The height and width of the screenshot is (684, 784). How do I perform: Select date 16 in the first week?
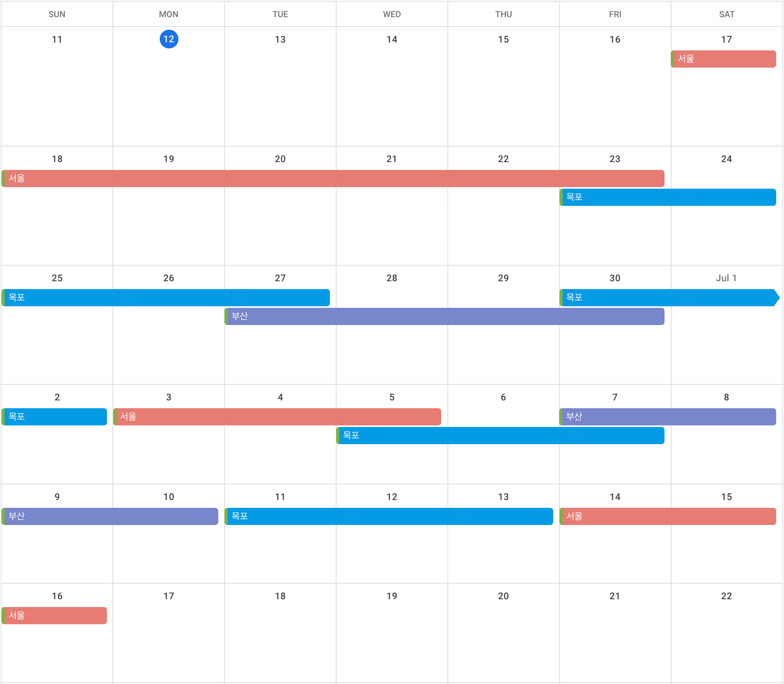pos(615,39)
